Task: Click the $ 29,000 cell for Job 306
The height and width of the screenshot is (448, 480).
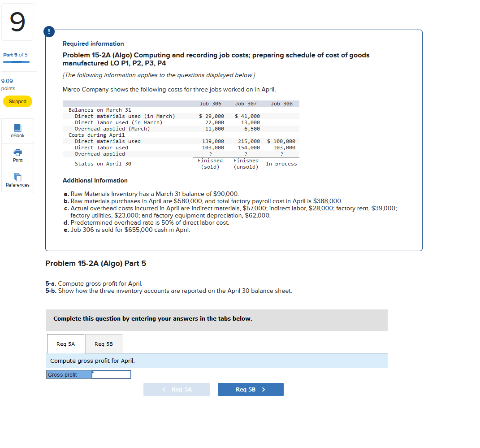Action: 212,116
